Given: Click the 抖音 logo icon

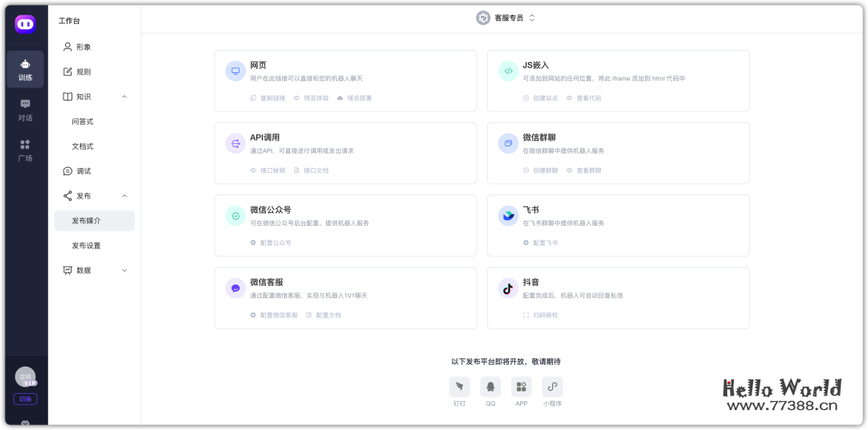Looking at the screenshot, I should click(x=508, y=289).
